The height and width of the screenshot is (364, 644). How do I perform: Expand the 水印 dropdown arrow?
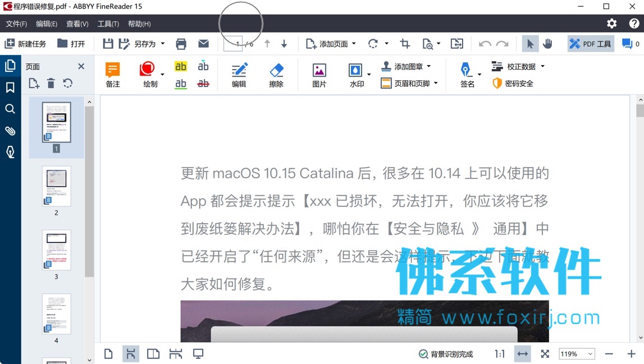(x=369, y=74)
